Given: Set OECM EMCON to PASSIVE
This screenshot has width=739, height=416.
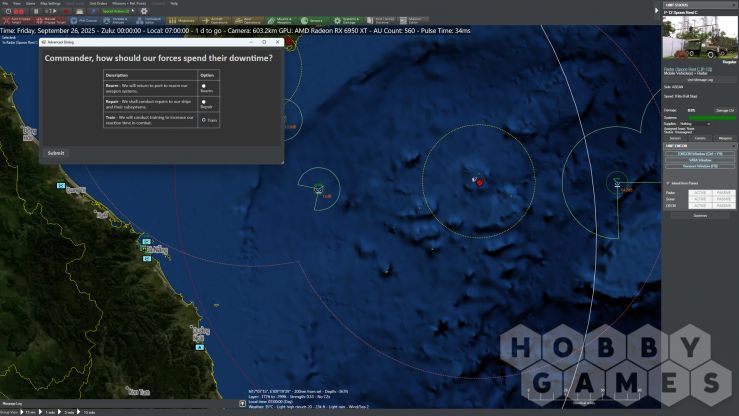Looking at the screenshot, I should [x=724, y=206].
